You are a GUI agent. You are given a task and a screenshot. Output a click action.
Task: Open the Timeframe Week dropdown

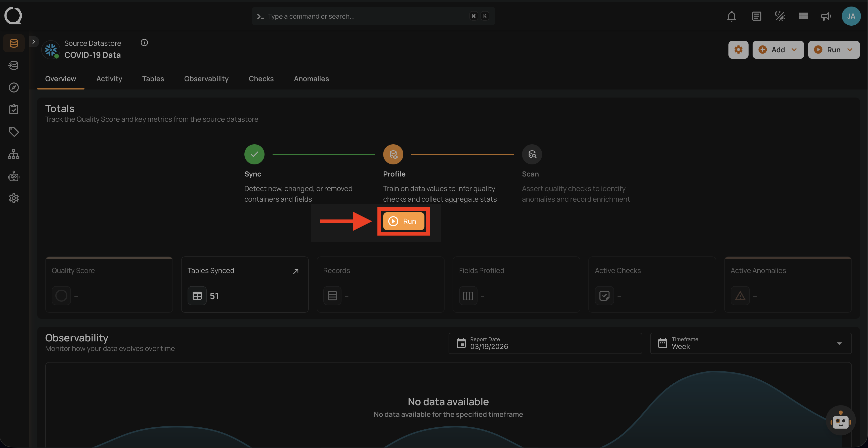click(x=750, y=343)
